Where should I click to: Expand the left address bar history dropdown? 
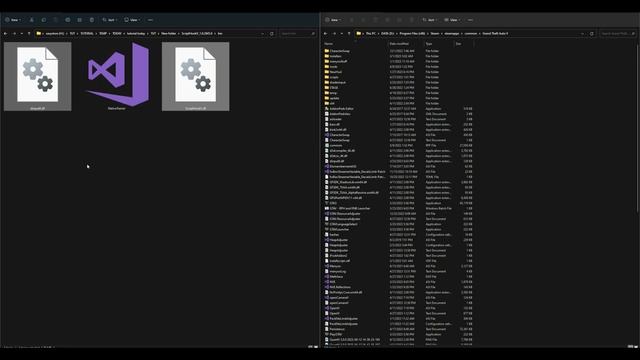[x=262, y=33]
